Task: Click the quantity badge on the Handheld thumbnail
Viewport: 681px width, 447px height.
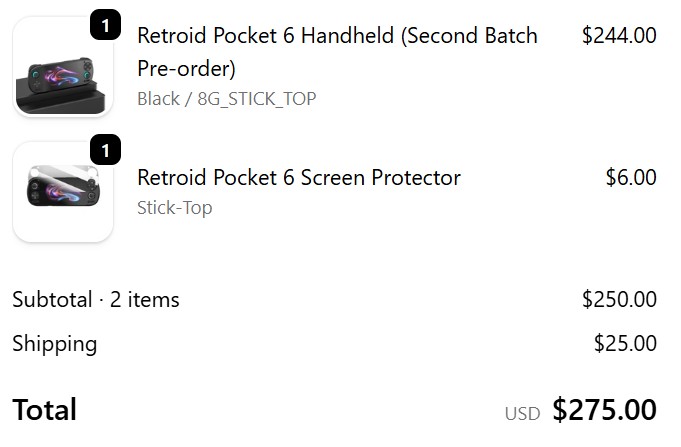Action: pos(105,24)
